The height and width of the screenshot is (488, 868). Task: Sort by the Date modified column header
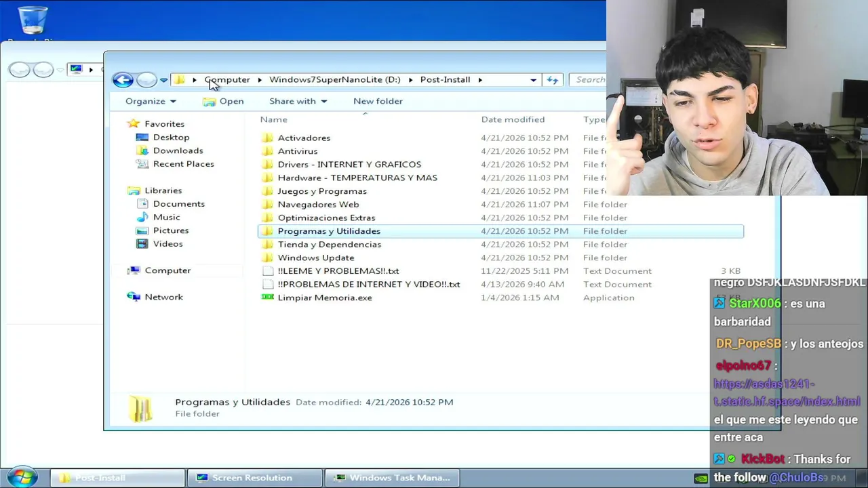click(513, 119)
